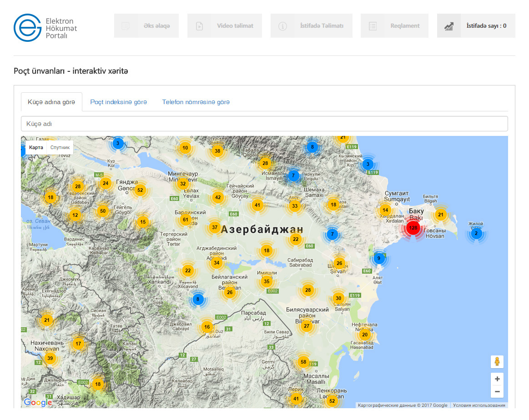
Task: Click the cluster marker 37 near Азербайджан label
Action: (215, 228)
